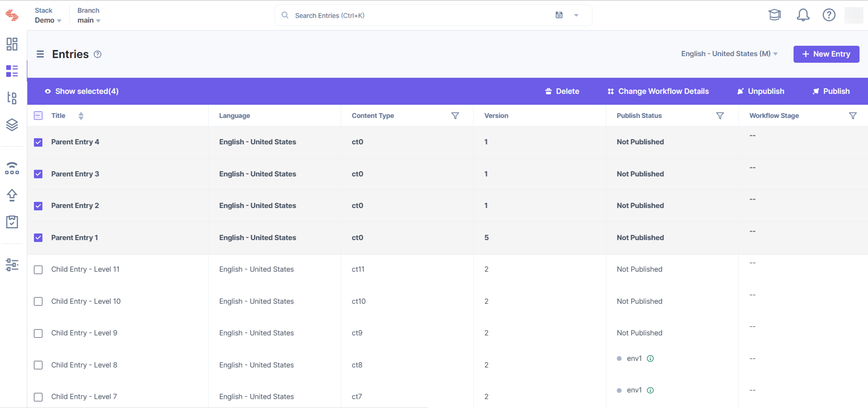868x408 pixels.
Task: Open the Dashboard icon in sidebar
Action: (12, 44)
